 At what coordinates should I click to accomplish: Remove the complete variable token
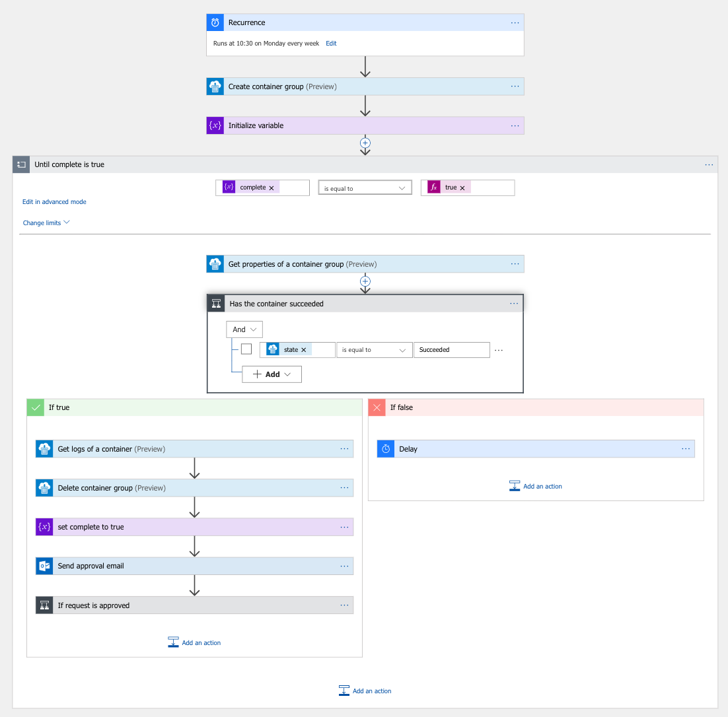272,188
